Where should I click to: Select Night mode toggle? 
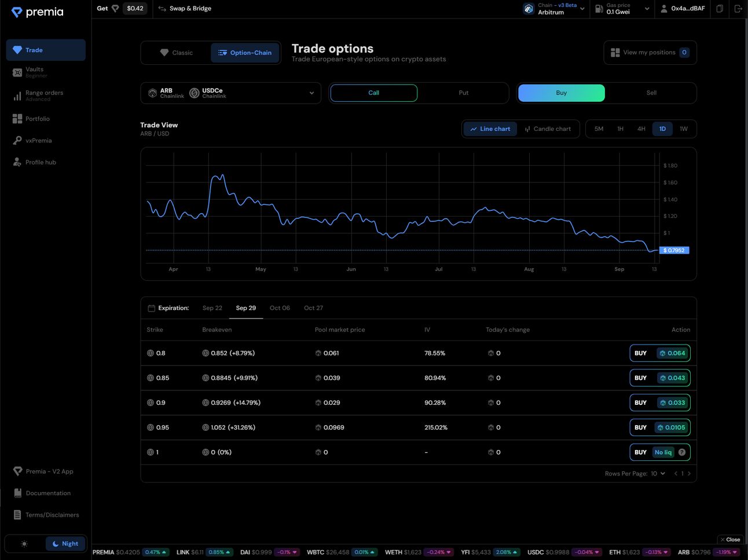point(65,544)
